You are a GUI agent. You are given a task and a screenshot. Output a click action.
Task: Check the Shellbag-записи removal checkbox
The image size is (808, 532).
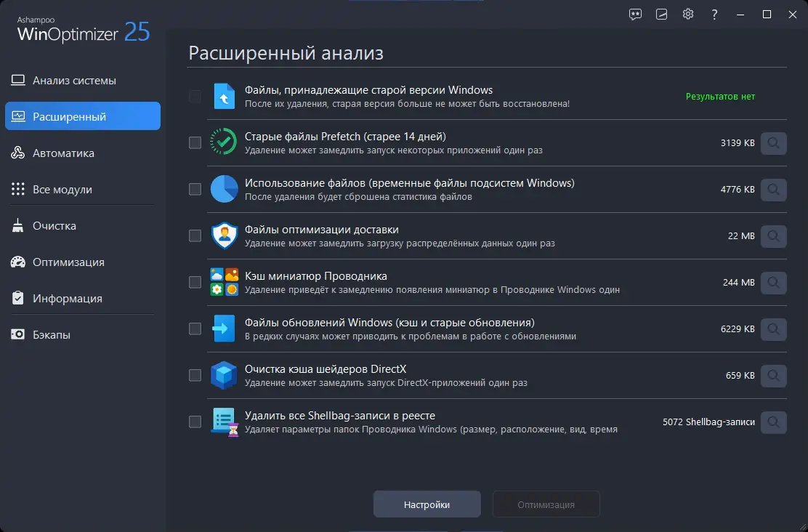(x=194, y=422)
